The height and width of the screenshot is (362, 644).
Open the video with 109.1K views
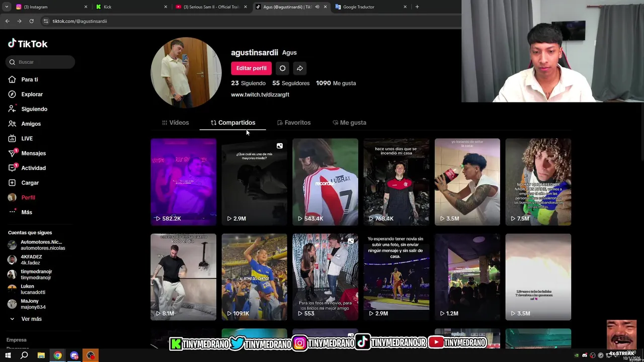254,277
